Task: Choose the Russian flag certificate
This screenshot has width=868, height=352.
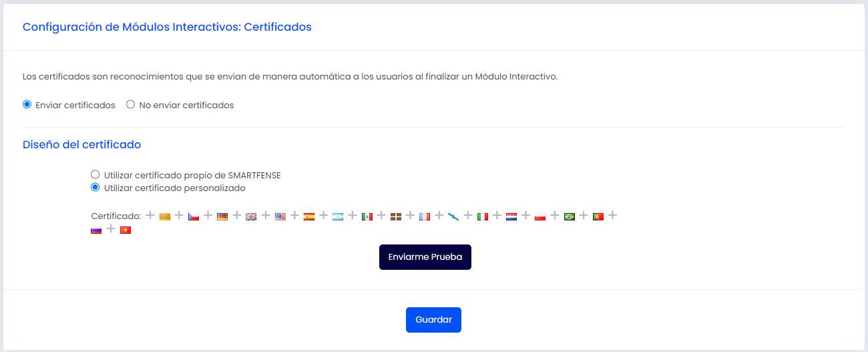Action: (x=96, y=230)
